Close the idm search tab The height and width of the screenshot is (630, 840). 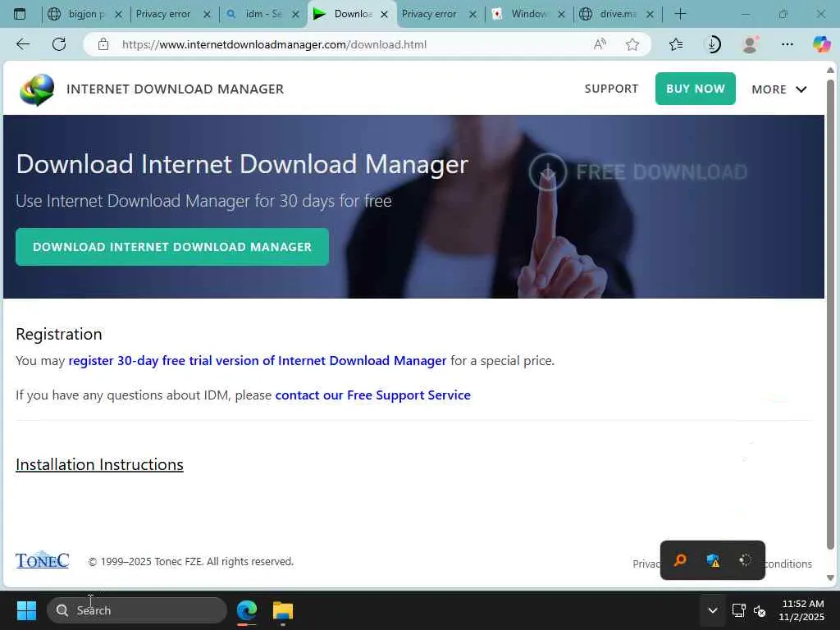(295, 15)
